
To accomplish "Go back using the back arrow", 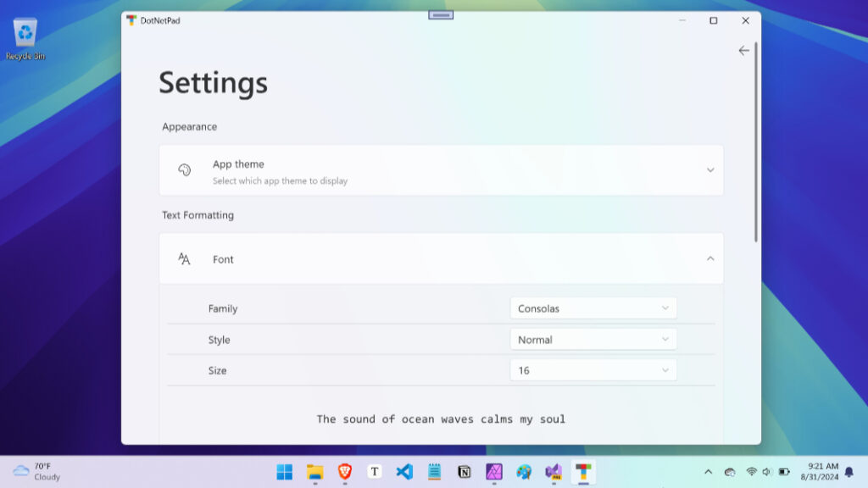I will 743,50.
